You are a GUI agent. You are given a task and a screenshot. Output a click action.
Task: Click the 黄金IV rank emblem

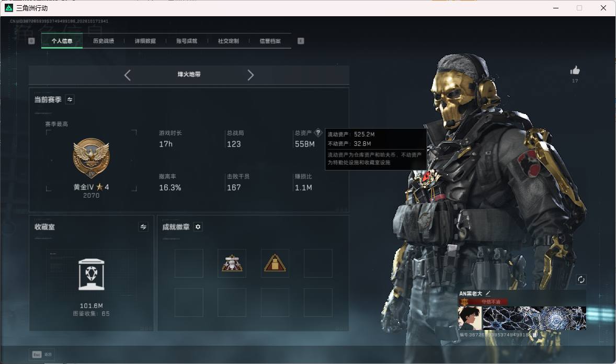coord(91,158)
